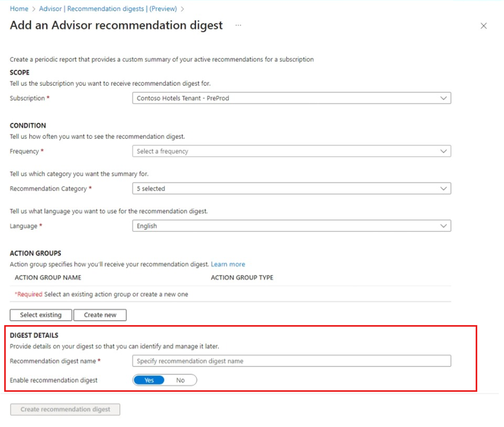Open the Frequency selection dropdown
The image size is (504, 427).
click(291, 151)
